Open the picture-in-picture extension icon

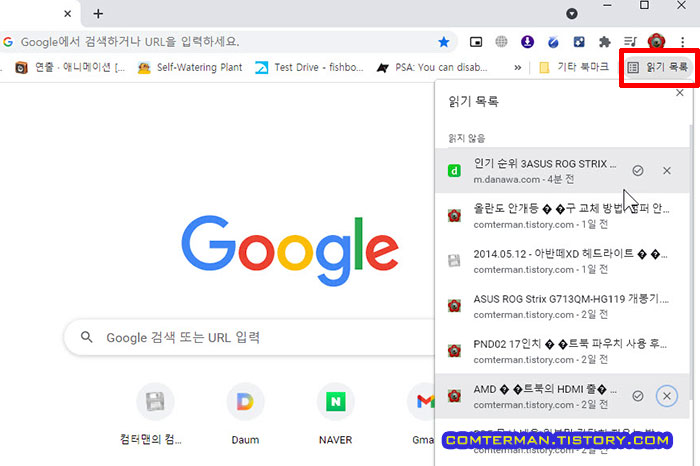(476, 42)
